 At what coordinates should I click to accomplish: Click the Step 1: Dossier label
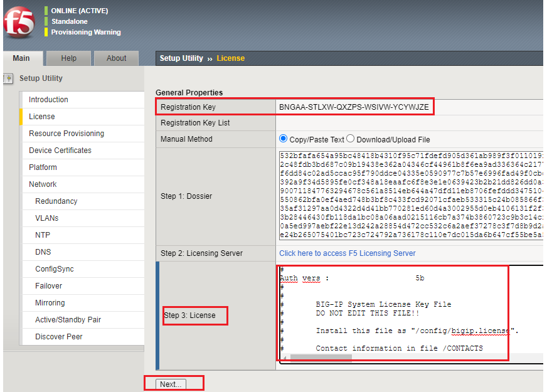click(x=186, y=196)
